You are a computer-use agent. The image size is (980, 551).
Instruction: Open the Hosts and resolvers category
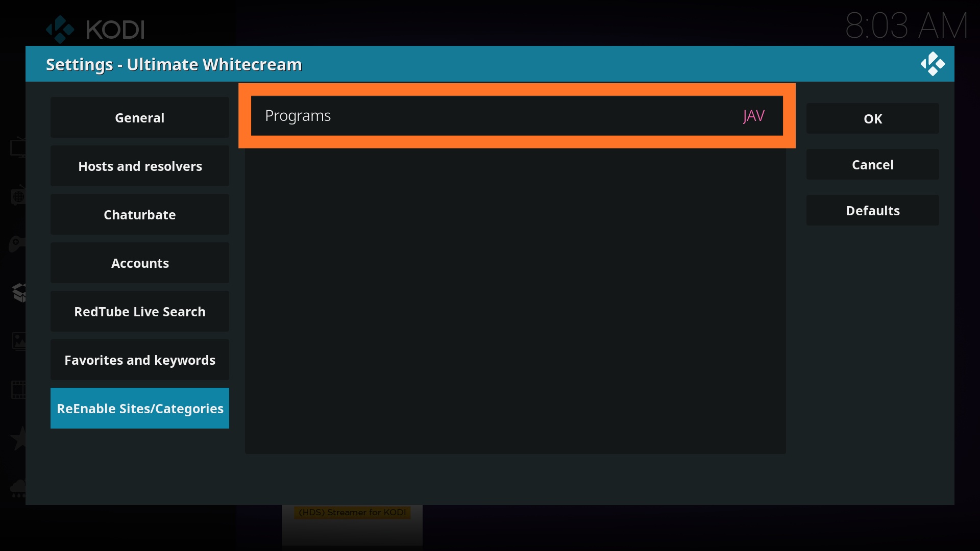coord(139,166)
